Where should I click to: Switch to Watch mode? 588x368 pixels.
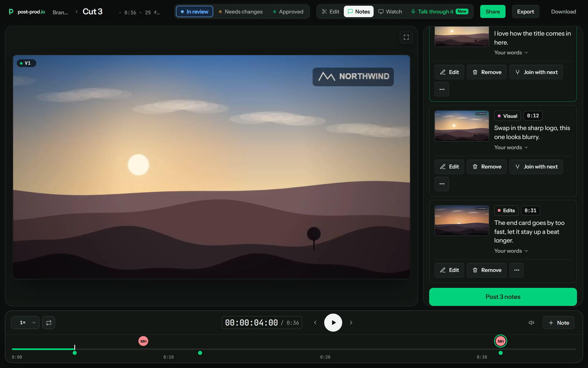coord(390,11)
